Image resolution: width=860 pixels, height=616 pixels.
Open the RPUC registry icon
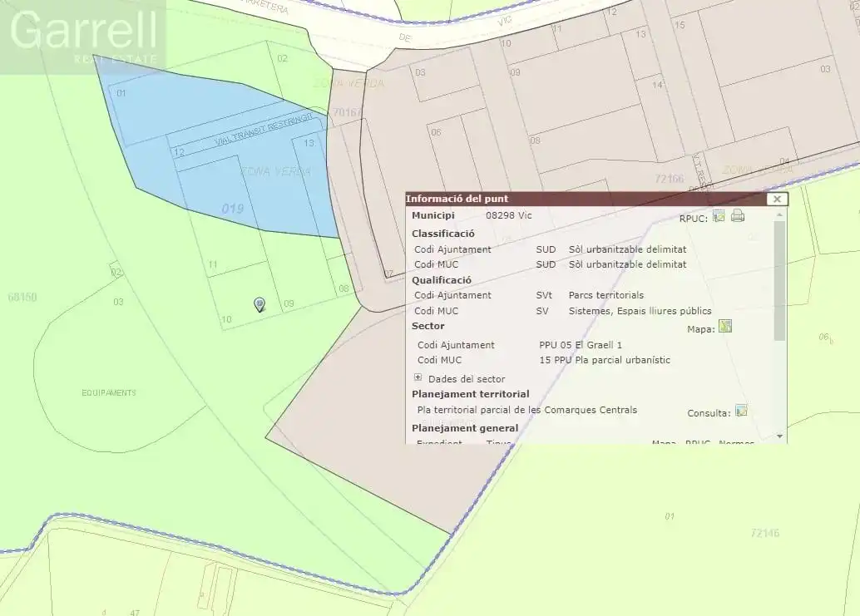tap(719, 216)
